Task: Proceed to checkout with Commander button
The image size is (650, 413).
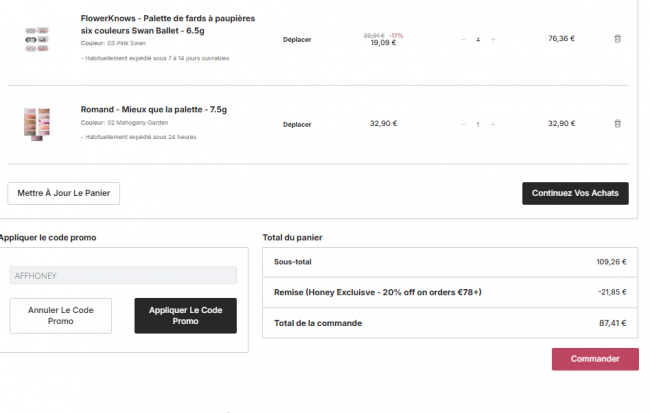Action: pyautogui.click(x=594, y=359)
